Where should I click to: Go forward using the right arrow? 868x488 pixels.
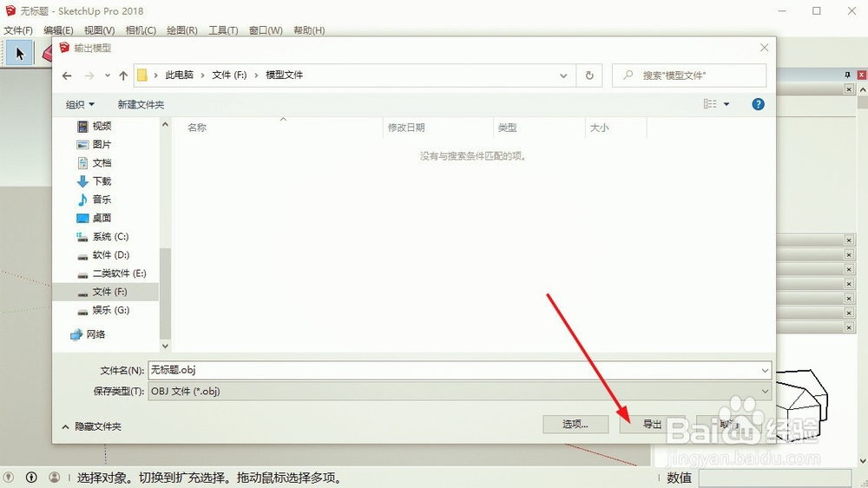(x=89, y=76)
